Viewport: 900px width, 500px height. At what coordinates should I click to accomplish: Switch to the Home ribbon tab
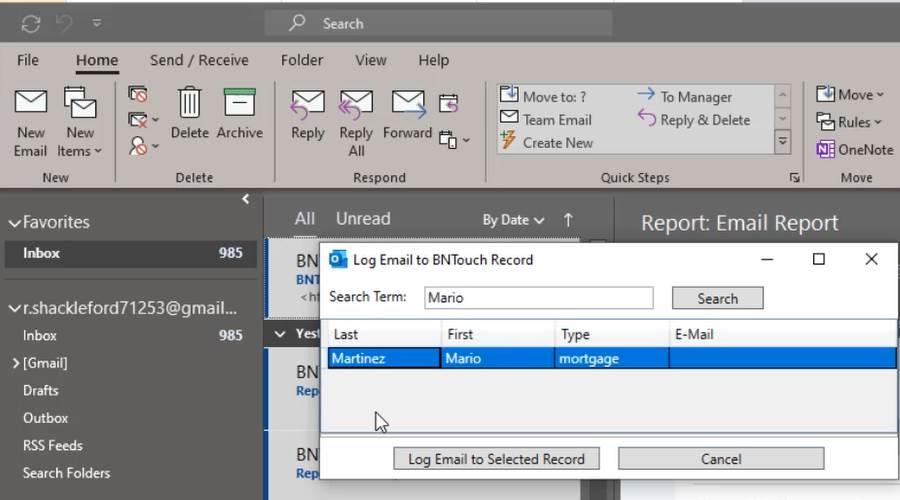click(x=97, y=60)
